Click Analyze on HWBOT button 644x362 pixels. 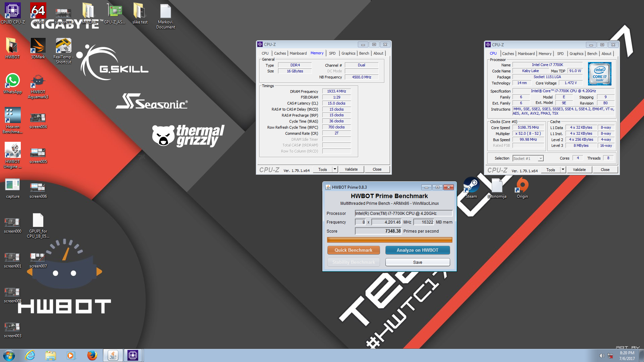[x=417, y=250]
